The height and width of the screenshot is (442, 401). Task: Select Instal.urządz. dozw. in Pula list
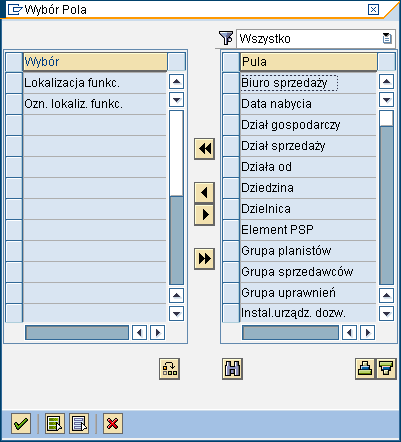pos(308,313)
